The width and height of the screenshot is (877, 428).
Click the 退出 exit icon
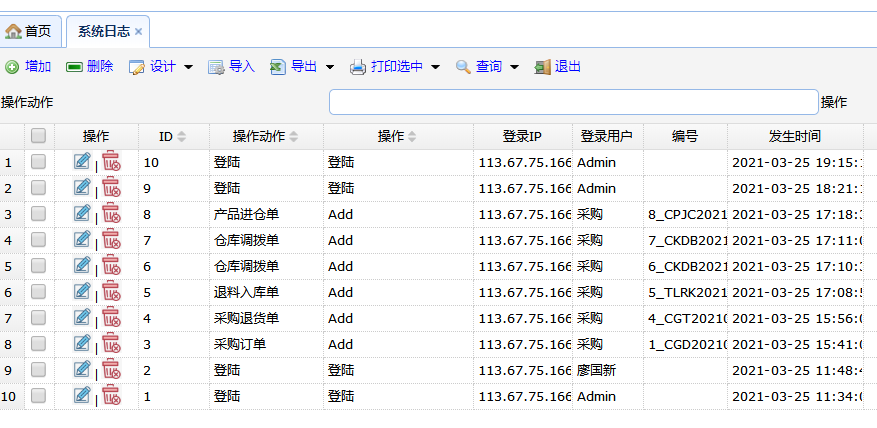point(542,67)
